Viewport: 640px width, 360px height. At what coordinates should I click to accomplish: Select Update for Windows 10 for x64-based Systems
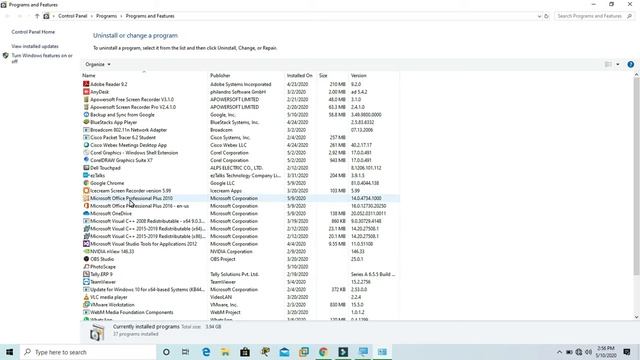[240, 290]
